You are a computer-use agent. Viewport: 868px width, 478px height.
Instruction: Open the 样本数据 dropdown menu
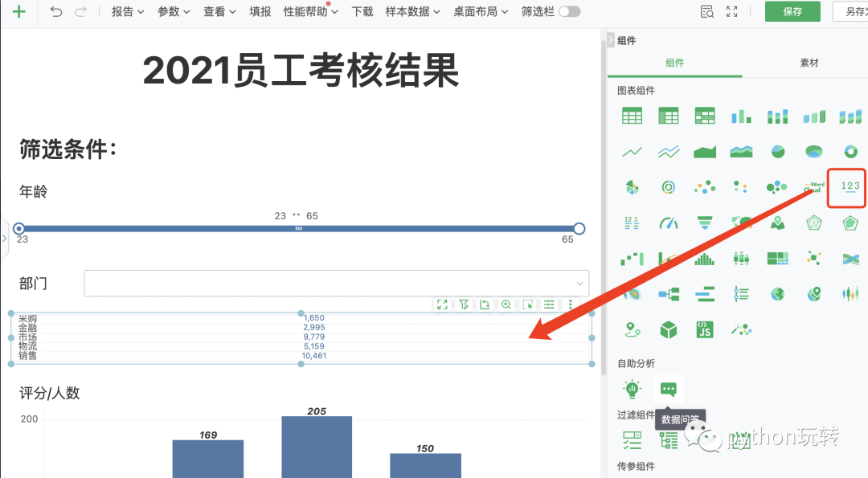click(x=413, y=11)
